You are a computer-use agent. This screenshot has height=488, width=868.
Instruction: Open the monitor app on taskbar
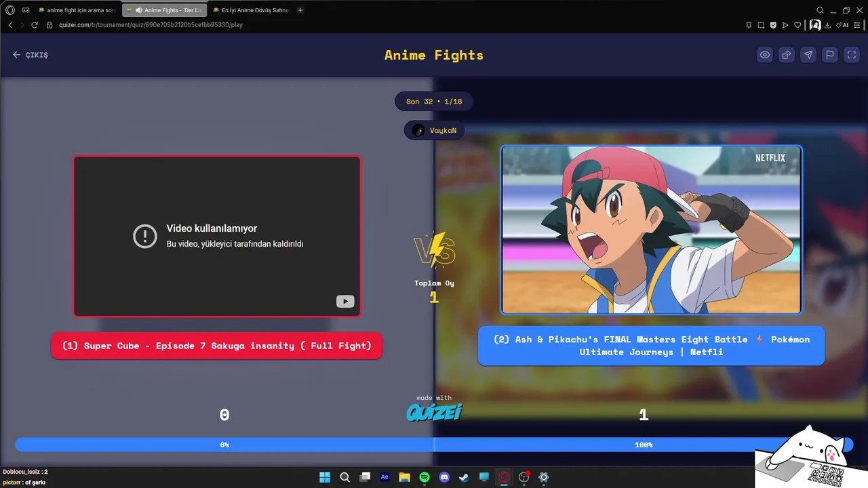coord(484,477)
